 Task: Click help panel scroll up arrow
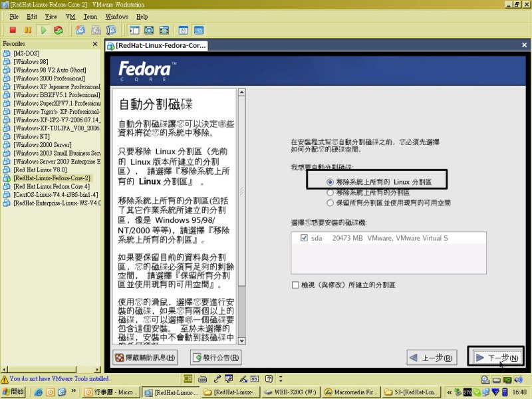[x=242, y=92]
